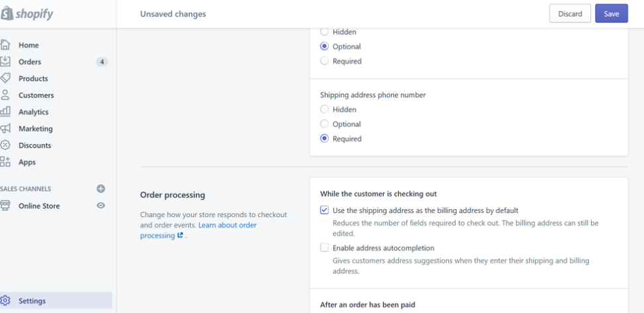The height and width of the screenshot is (313, 644).
Task: Open the Online Store menu item
Action: (x=39, y=206)
